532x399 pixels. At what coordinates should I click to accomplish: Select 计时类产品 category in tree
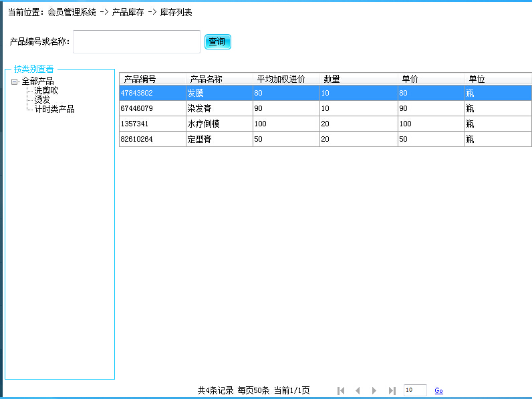pyautogui.click(x=54, y=109)
